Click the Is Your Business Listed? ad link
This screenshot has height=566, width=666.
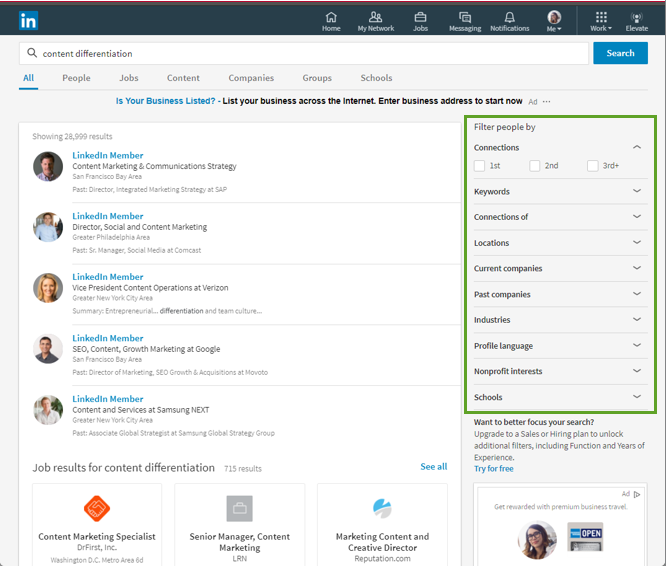(x=166, y=101)
